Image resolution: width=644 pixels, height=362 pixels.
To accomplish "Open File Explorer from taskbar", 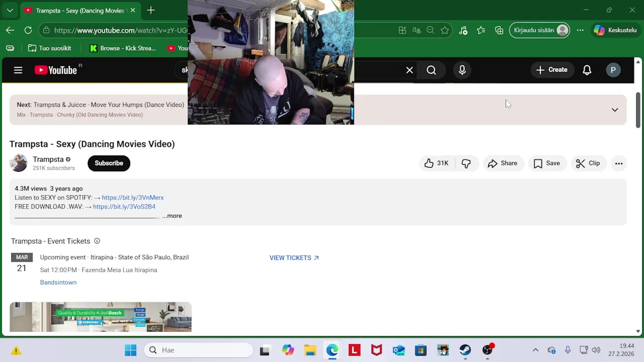I will (310, 350).
